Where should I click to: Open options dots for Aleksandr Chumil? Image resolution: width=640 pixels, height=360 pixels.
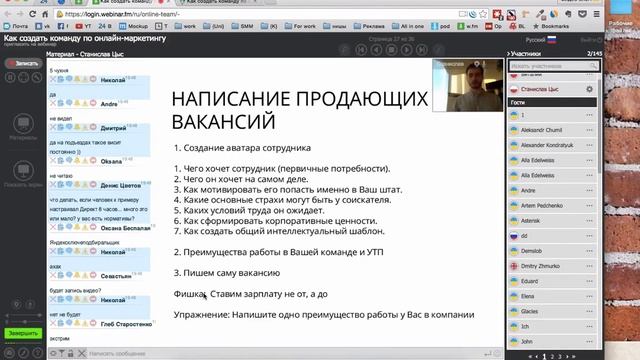[589, 130]
